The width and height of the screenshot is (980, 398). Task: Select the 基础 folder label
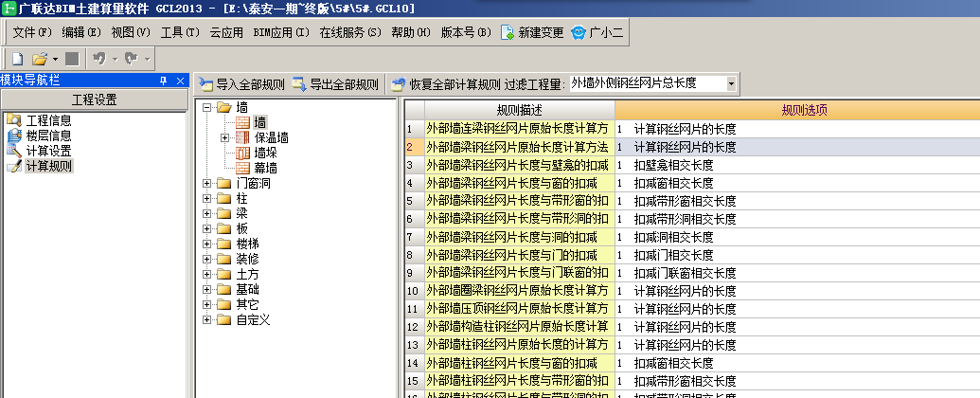pyautogui.click(x=247, y=289)
